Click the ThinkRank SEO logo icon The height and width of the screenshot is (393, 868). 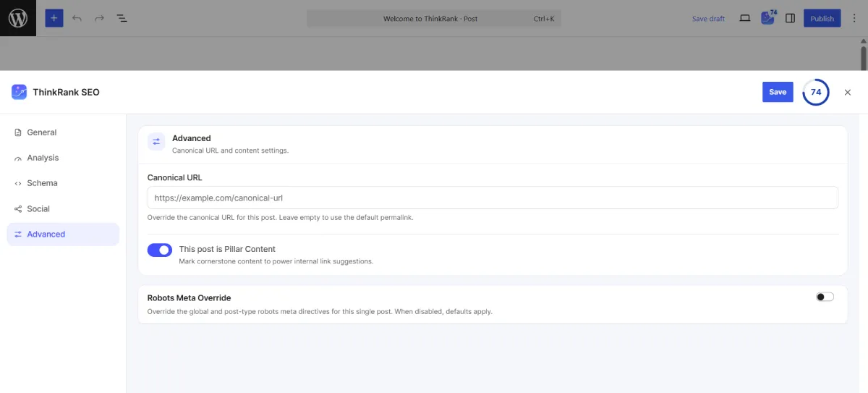coord(19,92)
